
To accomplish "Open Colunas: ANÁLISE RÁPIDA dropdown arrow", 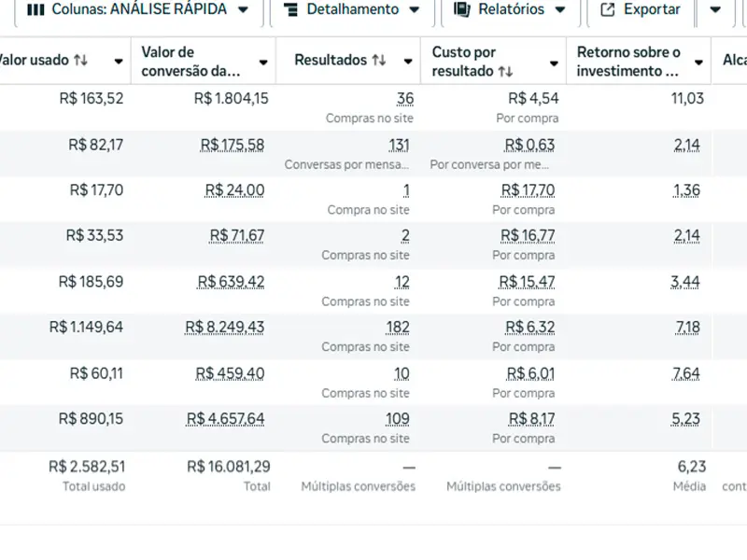I will (243, 9).
